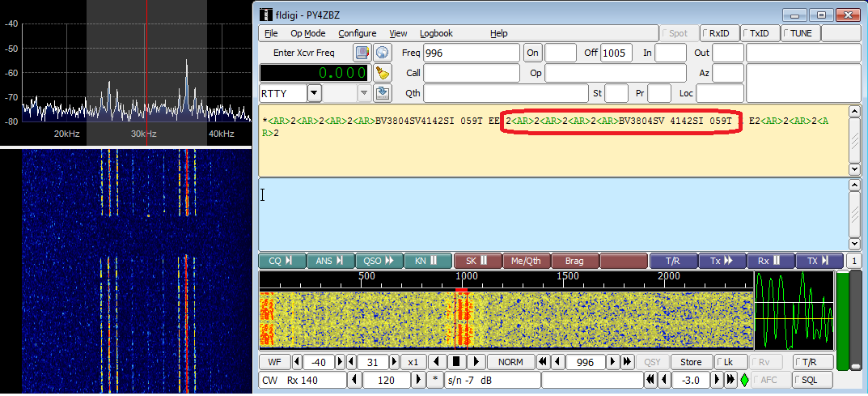Toggle the Lk frequency lock checkbox
The image size is (868, 396).
click(x=730, y=362)
